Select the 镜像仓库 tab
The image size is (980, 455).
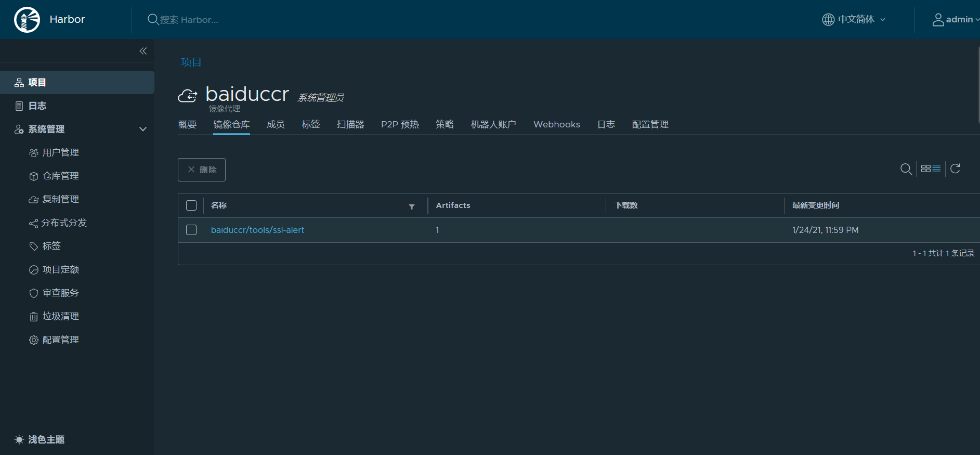[x=231, y=124]
